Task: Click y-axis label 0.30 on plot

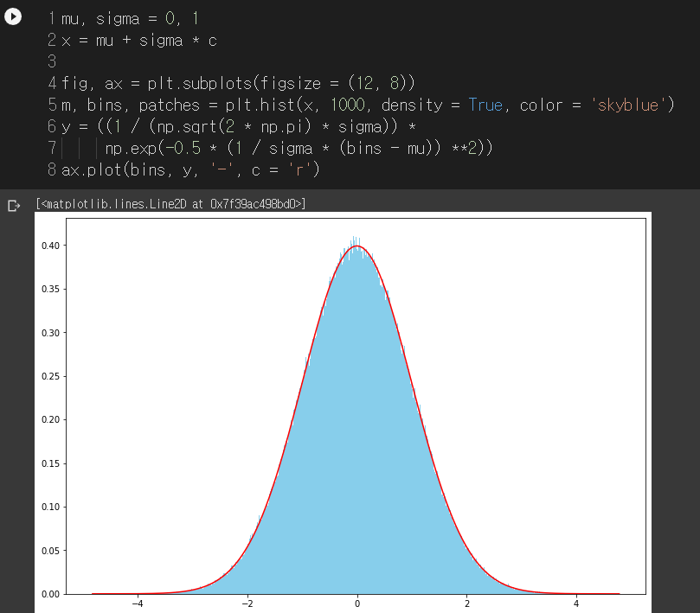Action: click(50, 333)
